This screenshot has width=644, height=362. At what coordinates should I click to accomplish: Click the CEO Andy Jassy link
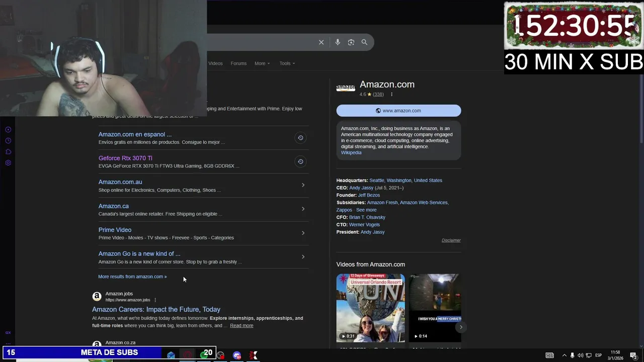click(x=361, y=188)
